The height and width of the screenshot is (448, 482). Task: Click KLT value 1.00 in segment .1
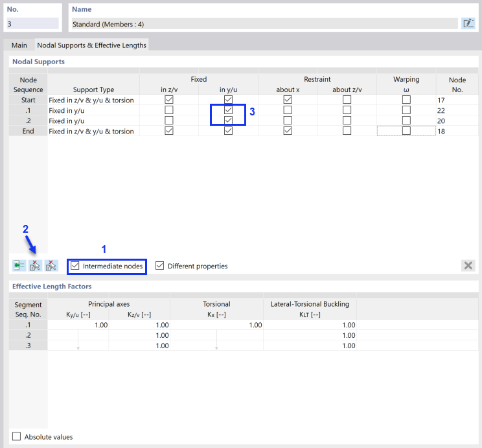[x=310, y=325]
